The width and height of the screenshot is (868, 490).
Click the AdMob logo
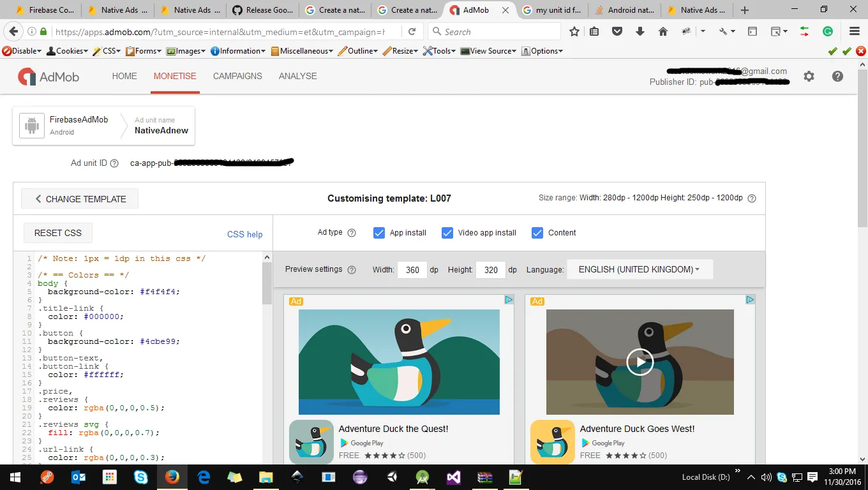(49, 77)
